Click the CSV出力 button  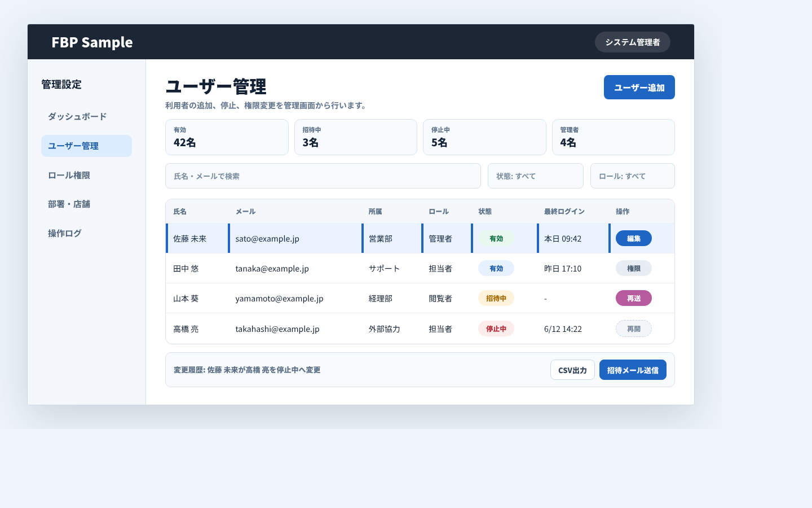pyautogui.click(x=572, y=370)
